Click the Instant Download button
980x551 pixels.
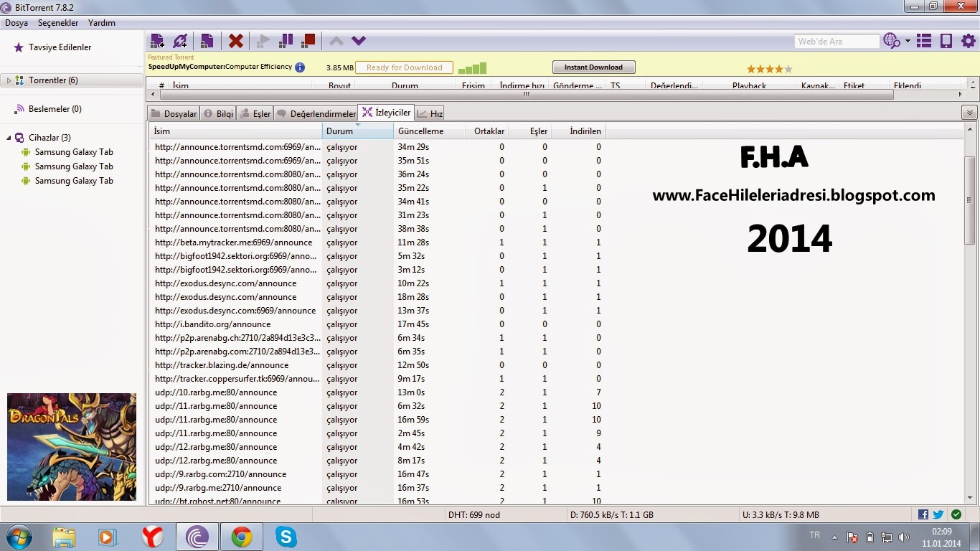(x=593, y=66)
